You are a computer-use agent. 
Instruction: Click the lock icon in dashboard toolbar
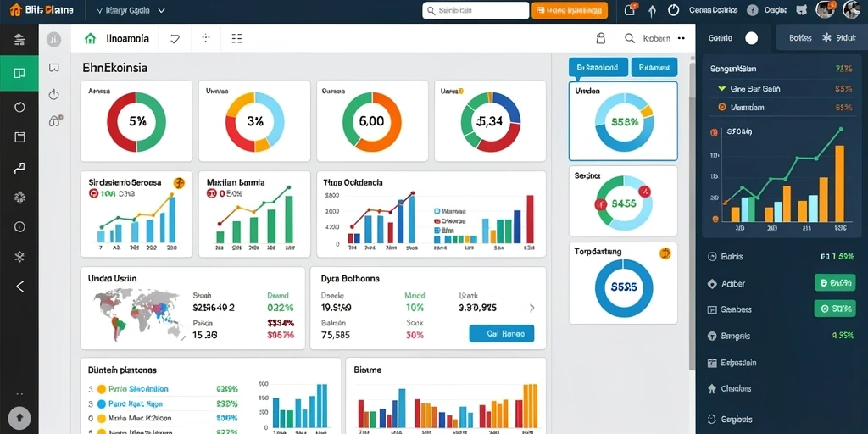pos(600,38)
